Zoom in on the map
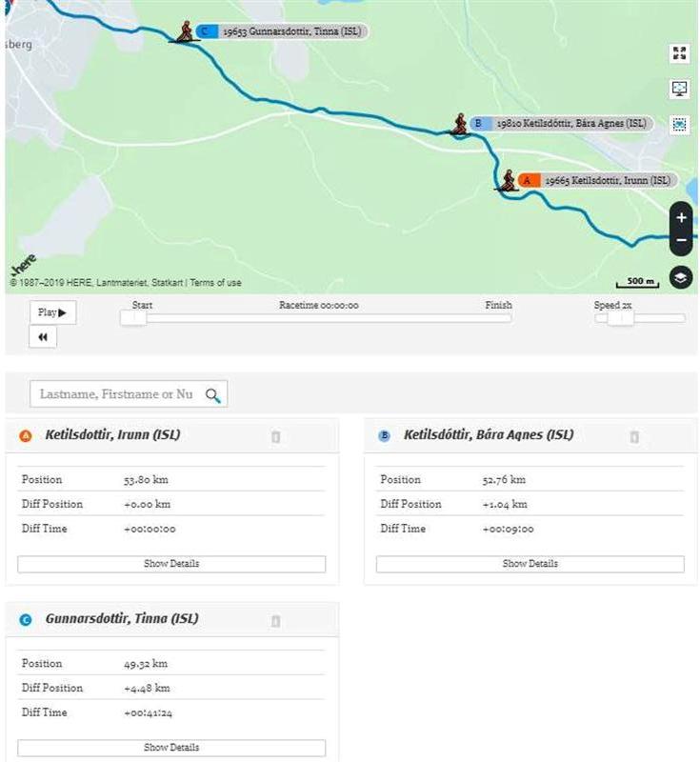700x762 pixels. 681,217
